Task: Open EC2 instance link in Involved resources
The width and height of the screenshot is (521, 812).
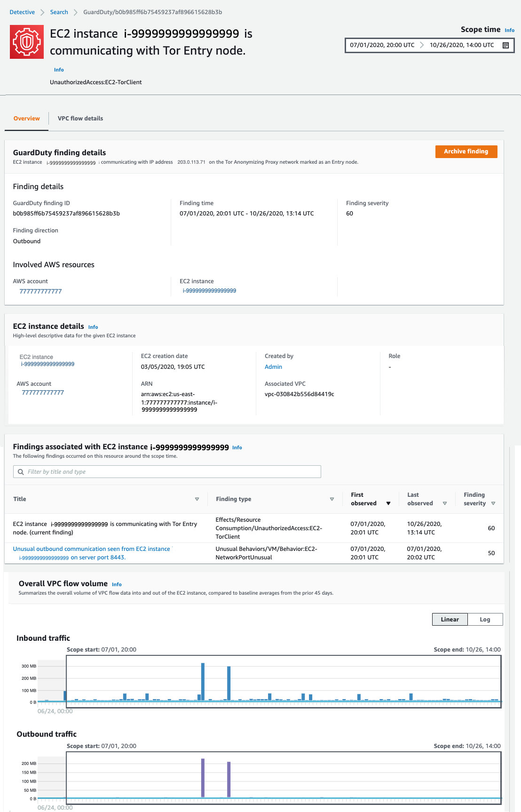Action: click(x=209, y=291)
